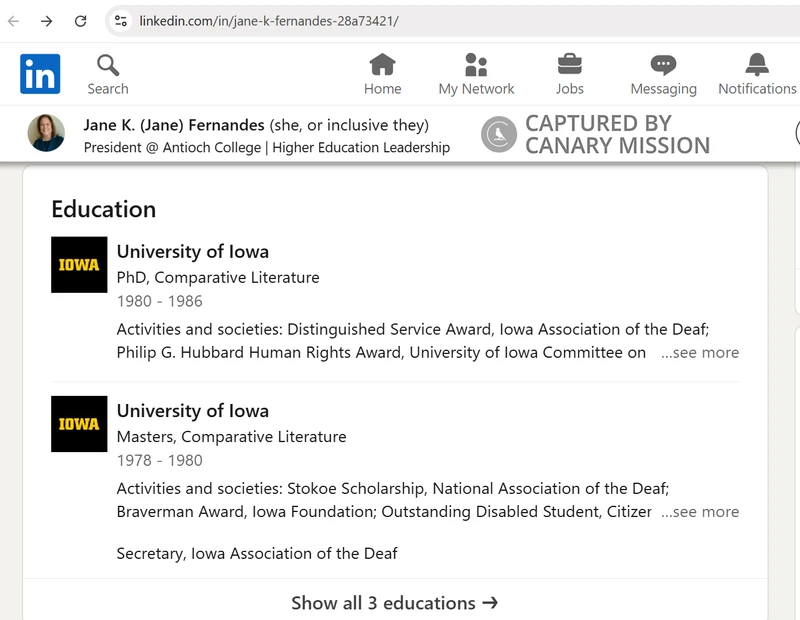Click the Jobs label in navigation
Screen dimensions: 800x620
coord(569,89)
